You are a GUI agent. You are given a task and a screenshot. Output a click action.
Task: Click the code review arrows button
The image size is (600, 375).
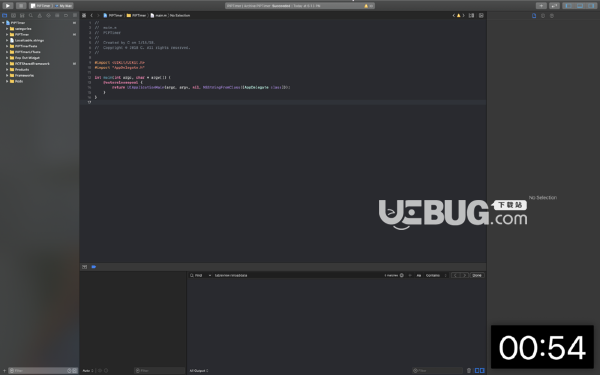point(554,6)
